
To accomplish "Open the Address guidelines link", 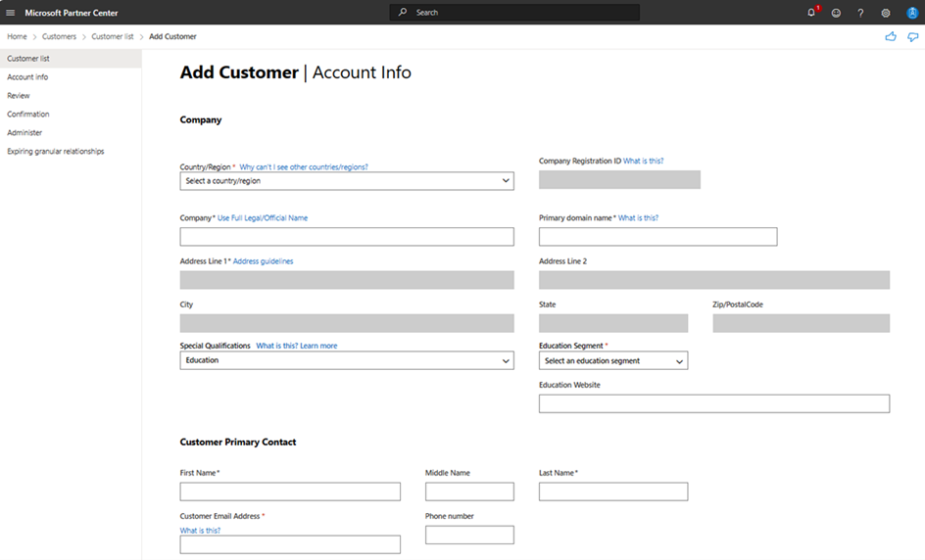I will (263, 261).
